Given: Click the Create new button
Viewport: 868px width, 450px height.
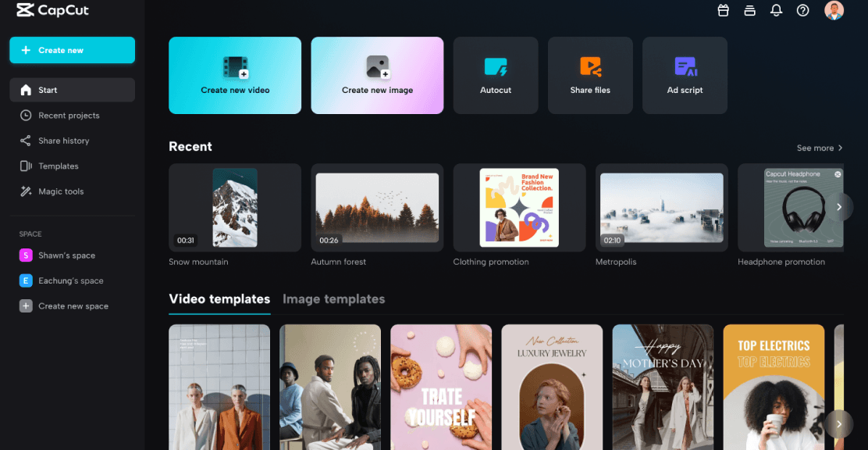Looking at the screenshot, I should click(x=72, y=50).
